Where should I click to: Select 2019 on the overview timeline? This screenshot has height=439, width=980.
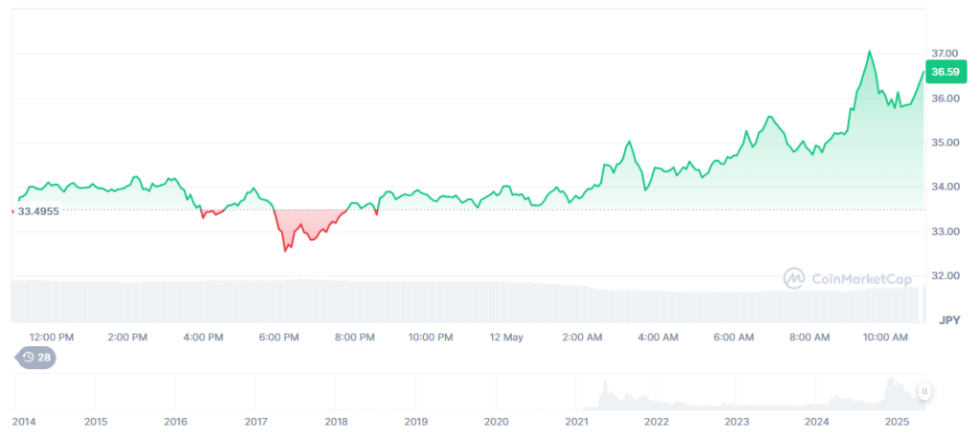pos(416,422)
